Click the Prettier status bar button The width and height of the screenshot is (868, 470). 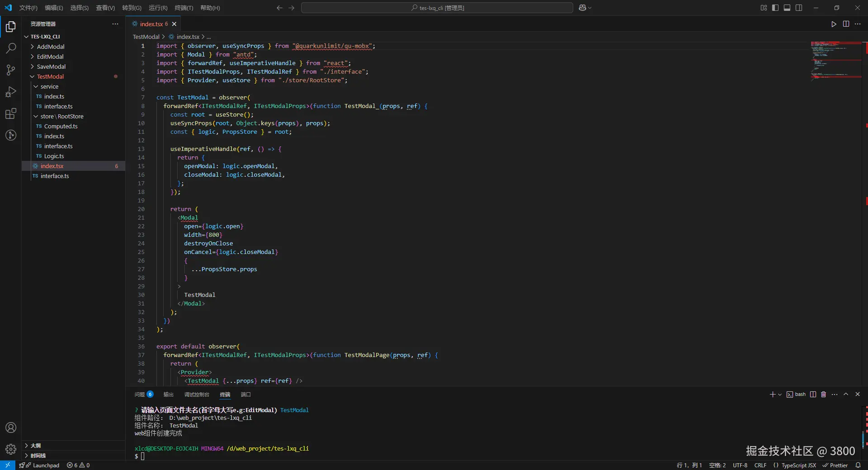pyautogui.click(x=835, y=465)
